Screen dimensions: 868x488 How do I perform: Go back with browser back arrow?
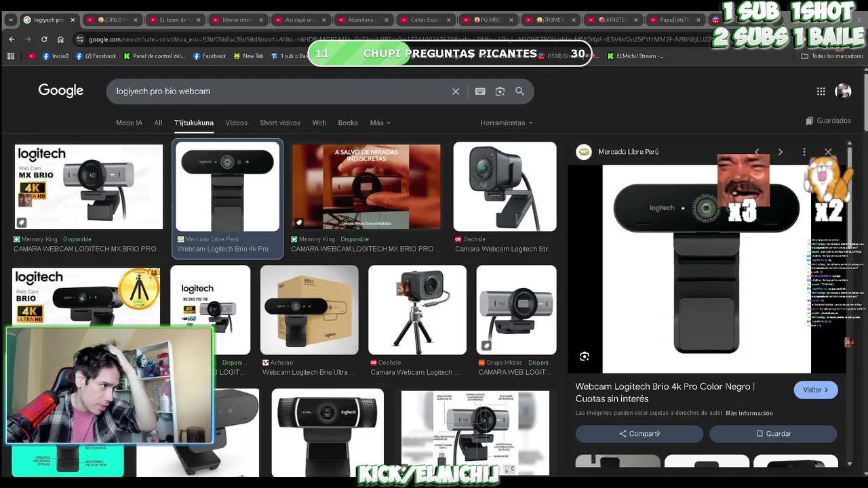(x=12, y=39)
